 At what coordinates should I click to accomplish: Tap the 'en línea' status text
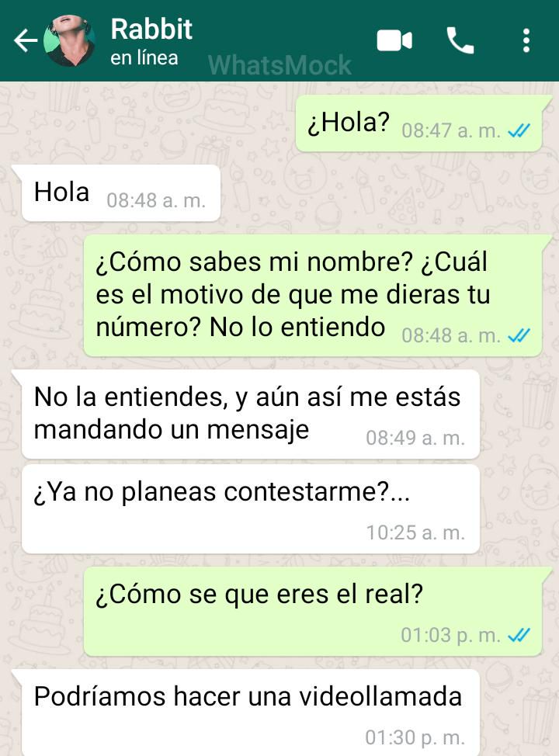tap(144, 58)
